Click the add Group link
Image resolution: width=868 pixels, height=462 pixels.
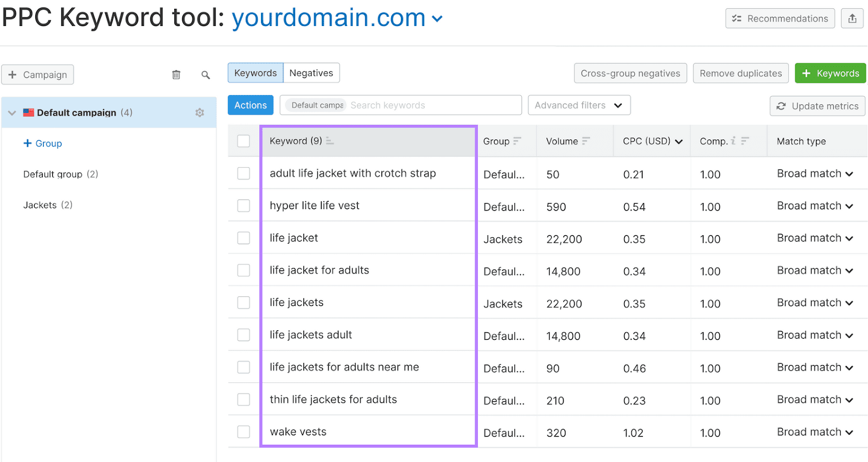tap(43, 143)
